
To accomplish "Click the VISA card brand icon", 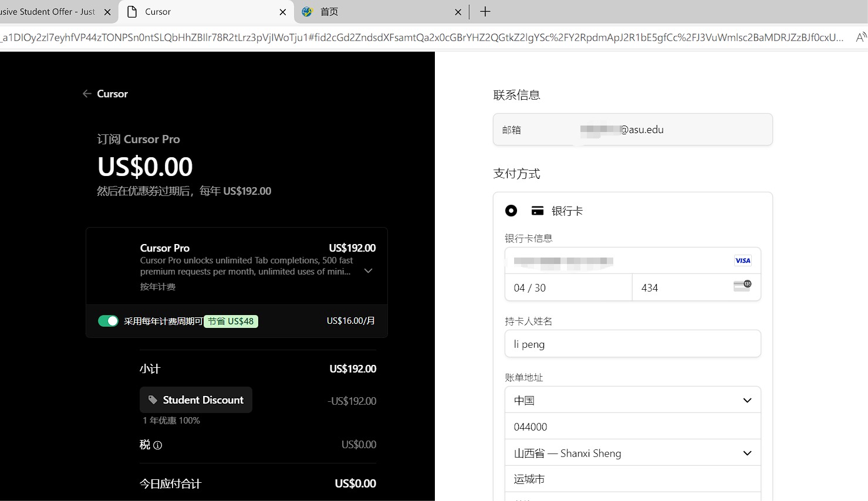I will [x=742, y=260].
